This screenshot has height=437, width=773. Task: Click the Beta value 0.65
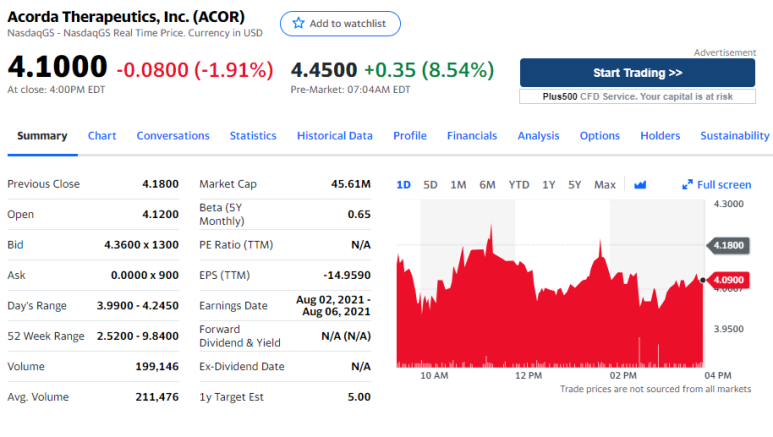tap(359, 215)
